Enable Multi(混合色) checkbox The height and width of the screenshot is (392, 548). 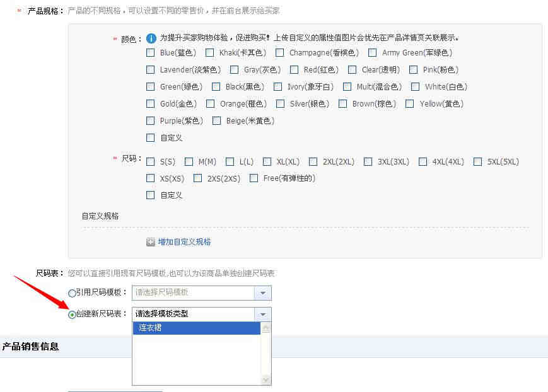(x=347, y=86)
